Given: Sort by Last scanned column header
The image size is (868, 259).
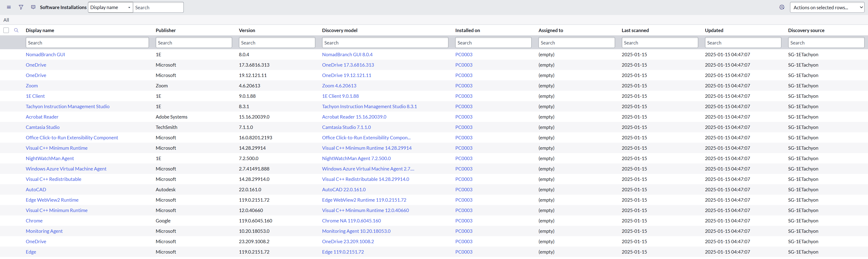Looking at the screenshot, I should coord(635,30).
